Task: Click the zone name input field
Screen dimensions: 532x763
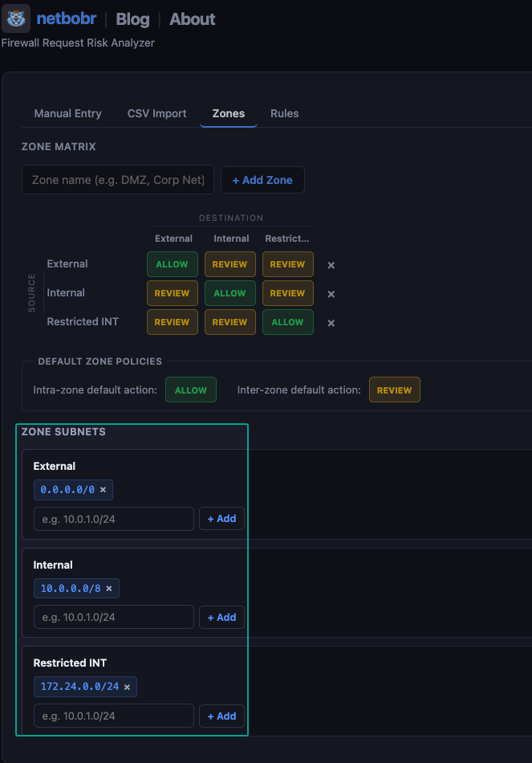Action: (x=117, y=180)
